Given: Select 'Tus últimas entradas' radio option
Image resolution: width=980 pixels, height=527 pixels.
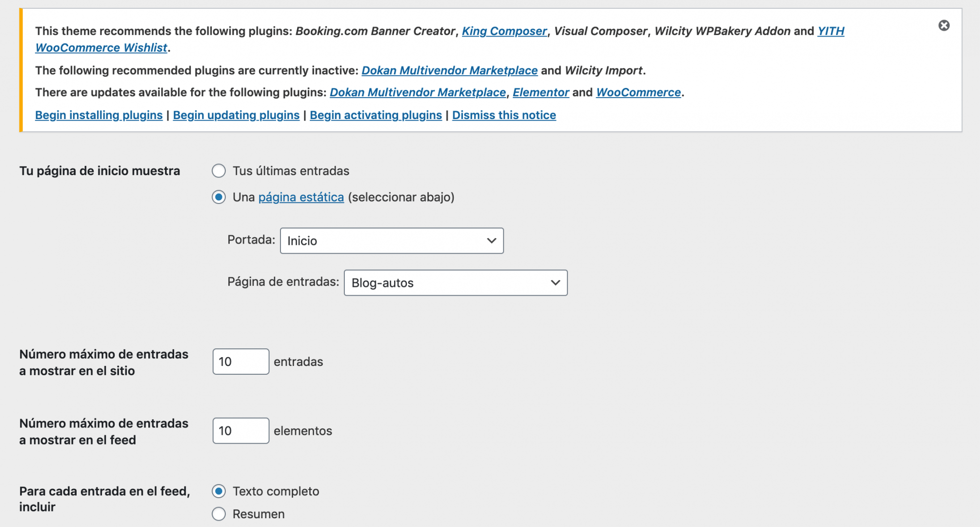Looking at the screenshot, I should tap(219, 171).
